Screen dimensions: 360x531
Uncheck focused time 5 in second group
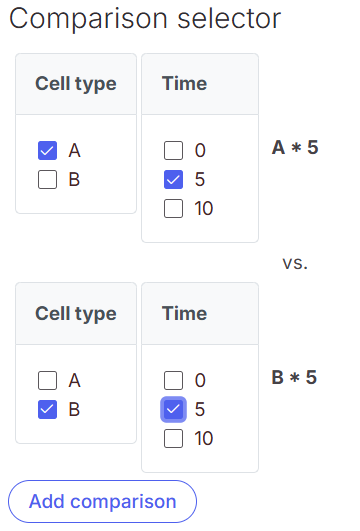[x=173, y=409]
